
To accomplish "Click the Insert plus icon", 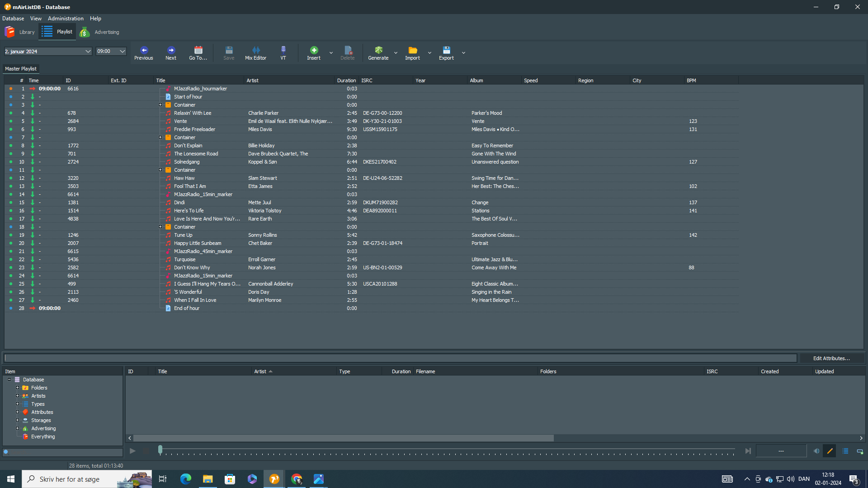I will pyautogui.click(x=314, y=50).
